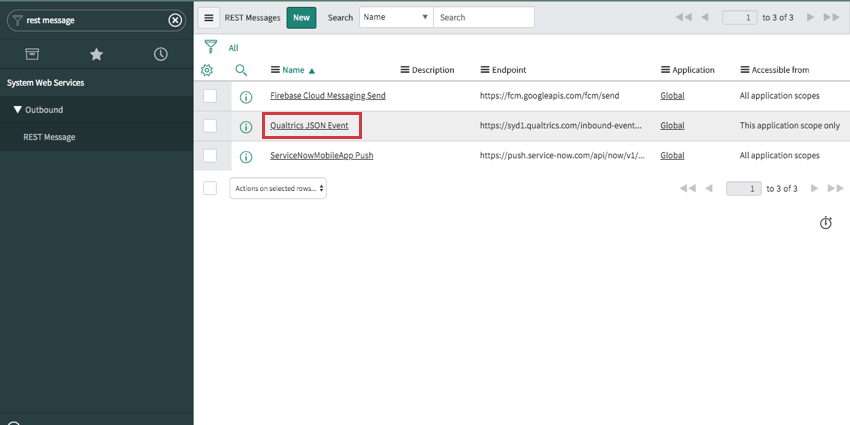Create a New REST message

tap(301, 17)
